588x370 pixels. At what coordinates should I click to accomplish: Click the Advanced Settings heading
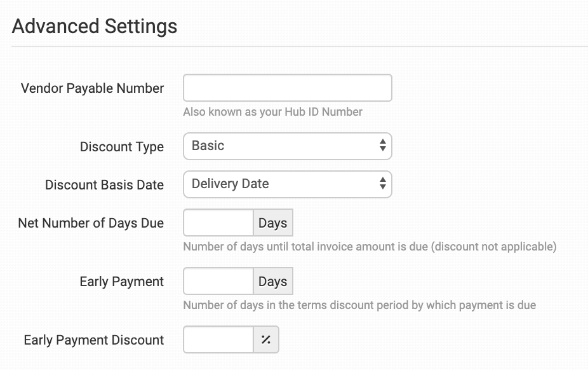(95, 27)
